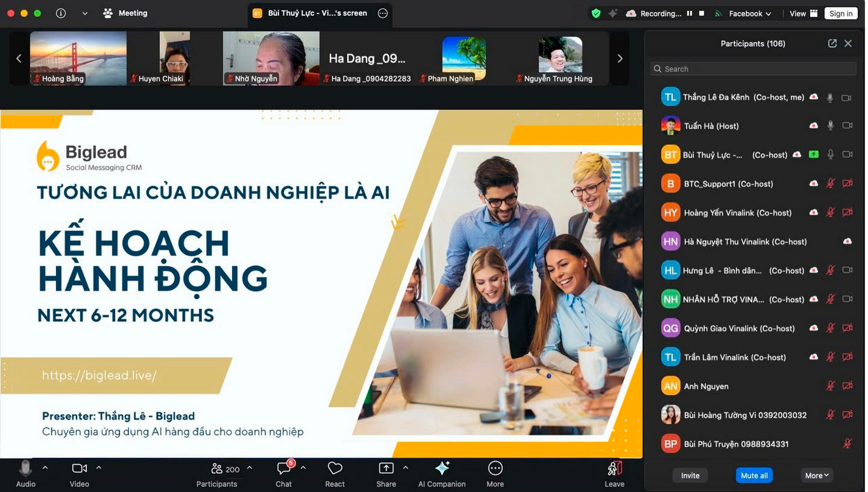Open the Chat panel
This screenshot has width=868, height=492.
283,473
